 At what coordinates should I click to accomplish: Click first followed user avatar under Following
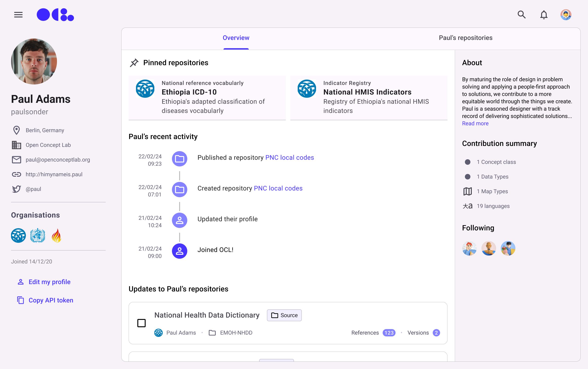coord(469,249)
